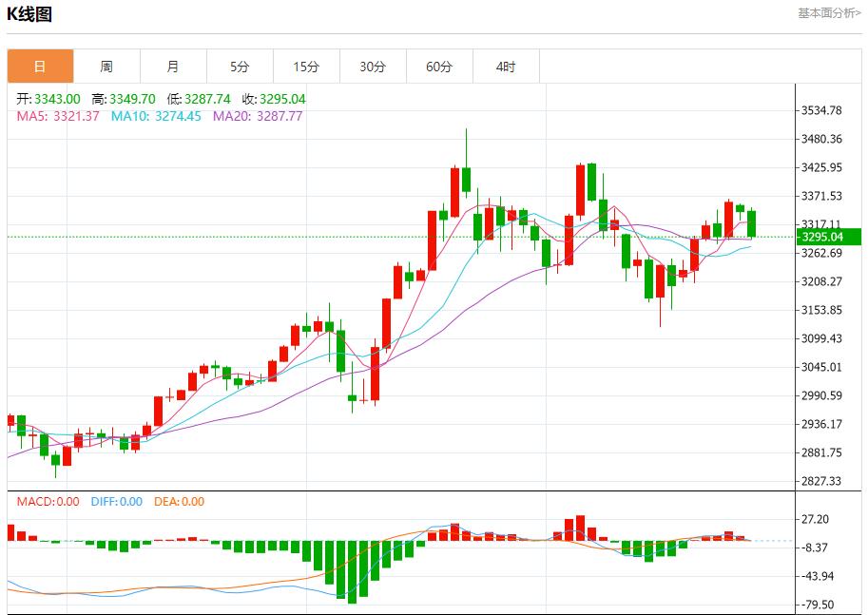Switch to the 5分 interval tab

[x=240, y=67]
